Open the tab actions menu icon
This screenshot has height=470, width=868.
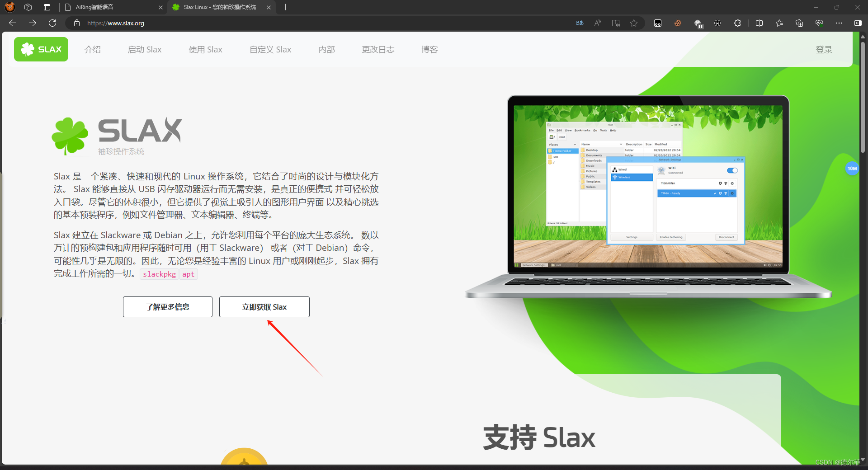click(47, 7)
